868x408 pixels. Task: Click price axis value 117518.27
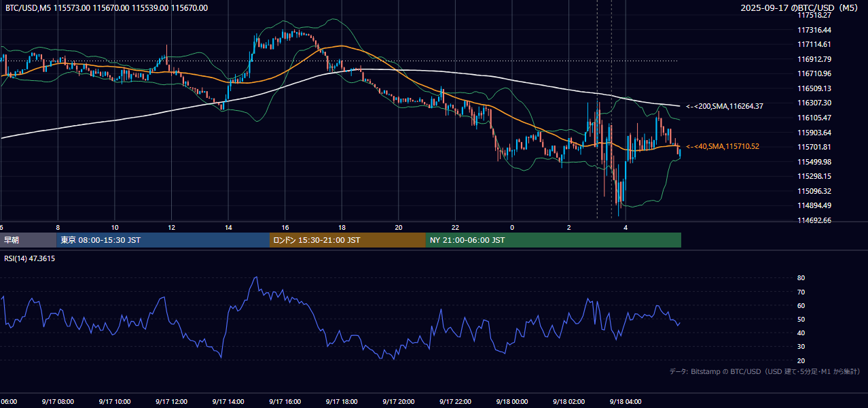[814, 15]
